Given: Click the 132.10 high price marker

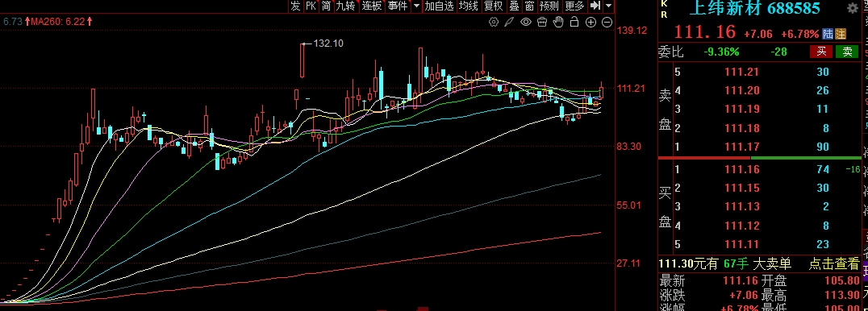Looking at the screenshot, I should [x=328, y=44].
